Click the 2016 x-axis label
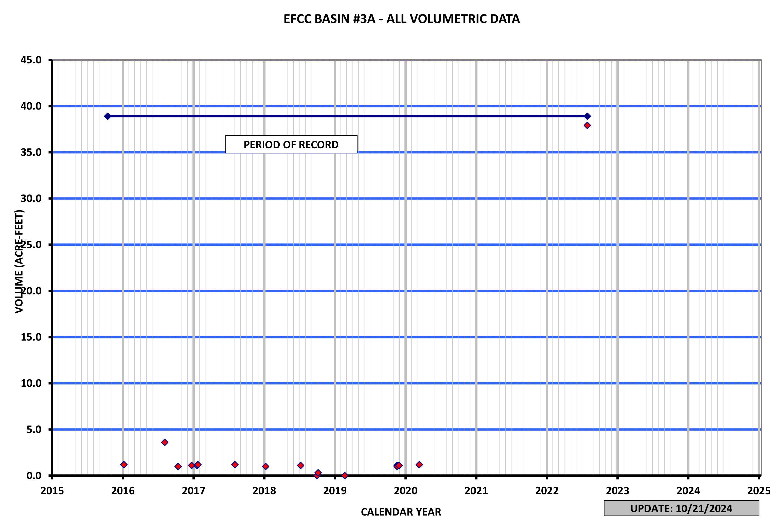Viewport: 784px width, 532px height. click(123, 490)
